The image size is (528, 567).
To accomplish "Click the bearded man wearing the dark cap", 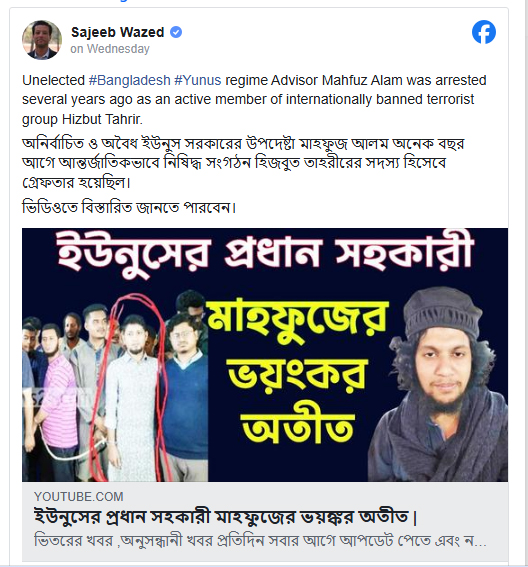I will [x=440, y=385].
